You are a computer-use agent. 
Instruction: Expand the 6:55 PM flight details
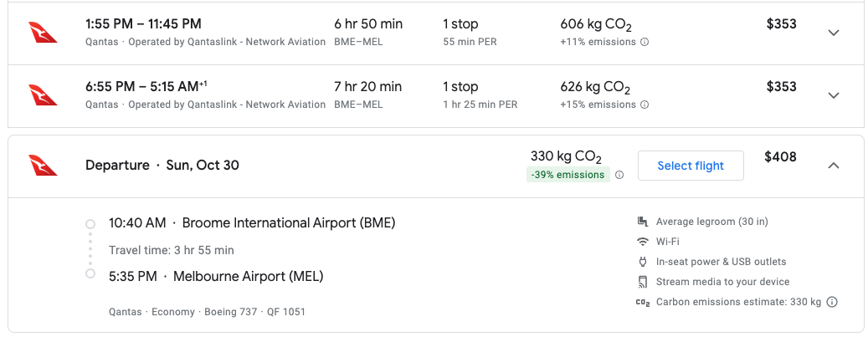pyautogui.click(x=833, y=95)
